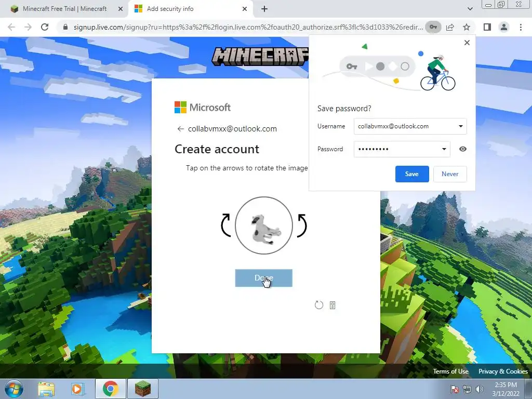Image resolution: width=532 pixels, height=399 pixels.
Task: Open the side panel icon
Action: tap(487, 27)
